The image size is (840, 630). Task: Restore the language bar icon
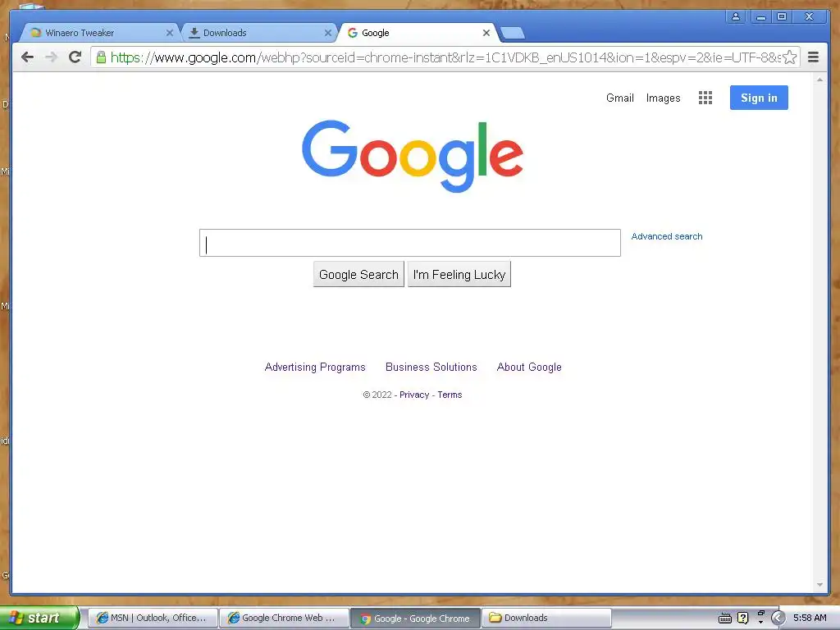(760, 614)
